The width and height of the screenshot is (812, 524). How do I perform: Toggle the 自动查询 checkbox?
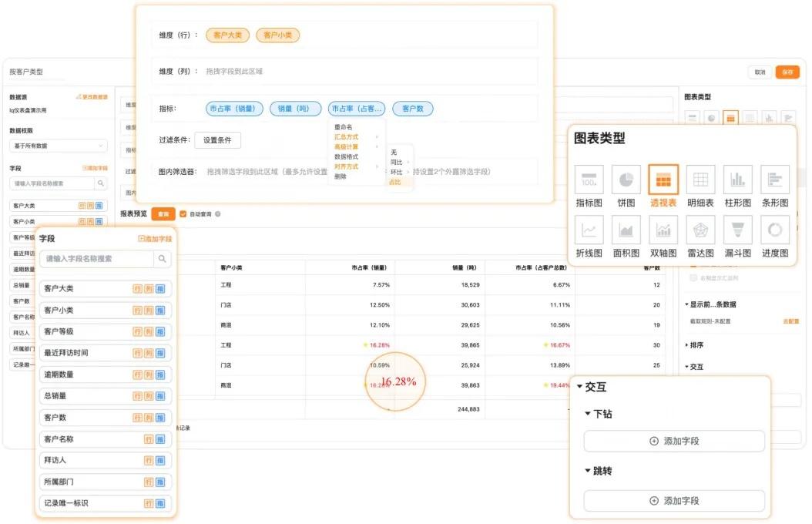183,213
